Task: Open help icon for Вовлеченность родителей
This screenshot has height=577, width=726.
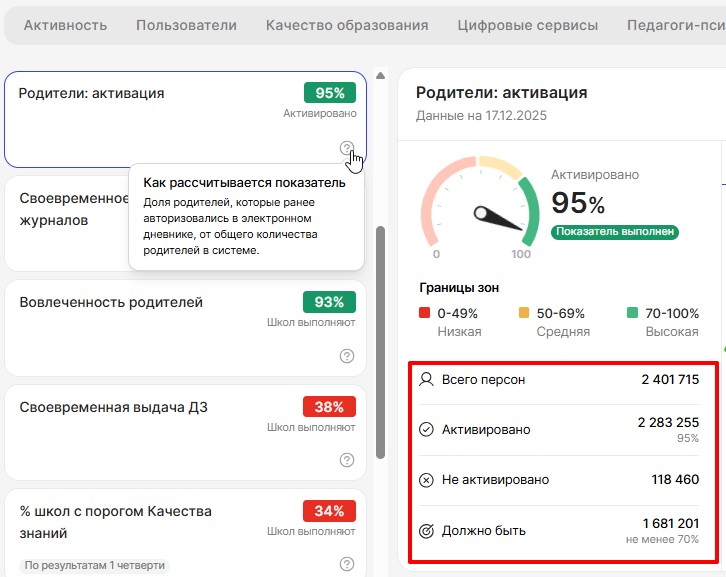Action: coord(347,356)
